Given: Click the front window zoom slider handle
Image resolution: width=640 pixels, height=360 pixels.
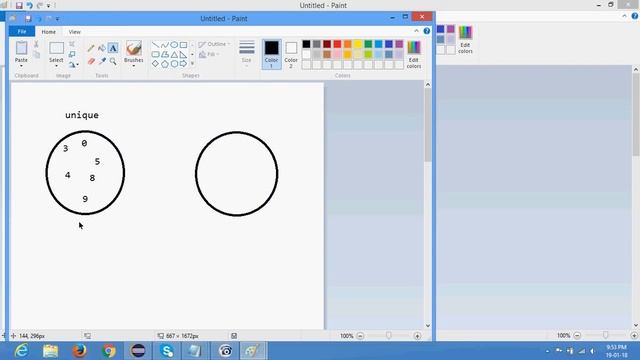Looking at the screenshot, I should pos(389,336).
